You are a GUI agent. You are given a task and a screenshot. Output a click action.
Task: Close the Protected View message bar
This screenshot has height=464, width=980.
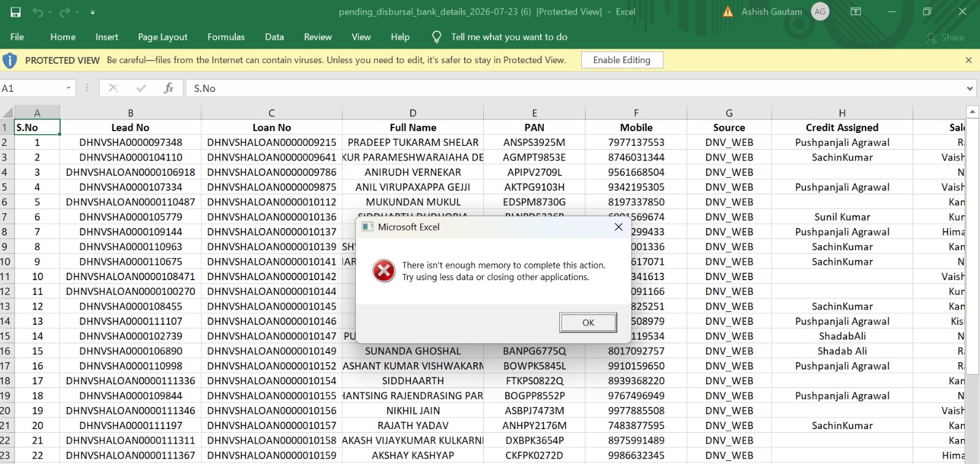pos(968,60)
